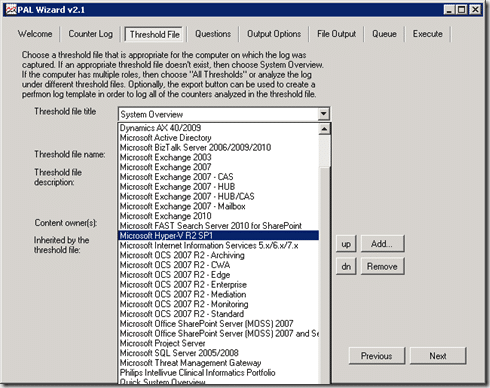Viewport: 490px width, 388px height.
Task: Choose Microsoft OCS 2007 R2 - Enterprise
Action: tap(218, 285)
